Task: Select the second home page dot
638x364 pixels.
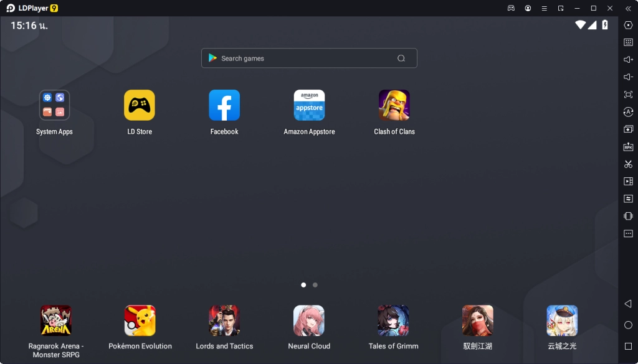Action: click(315, 284)
